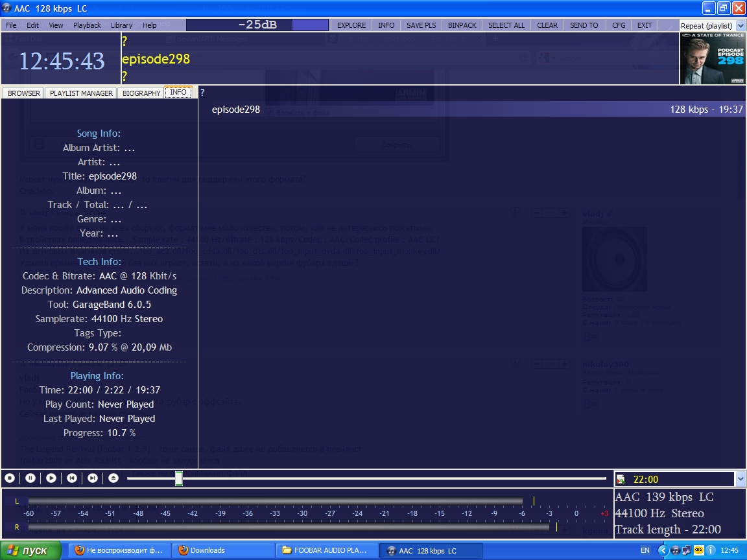Viewport: 747px width, 560px height.
Task: Skip to the next track
Action: [x=93, y=478]
